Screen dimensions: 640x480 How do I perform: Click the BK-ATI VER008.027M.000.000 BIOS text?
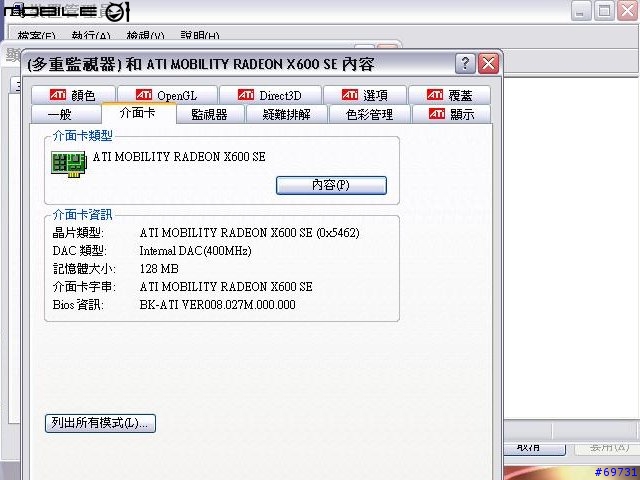pyautogui.click(x=217, y=304)
